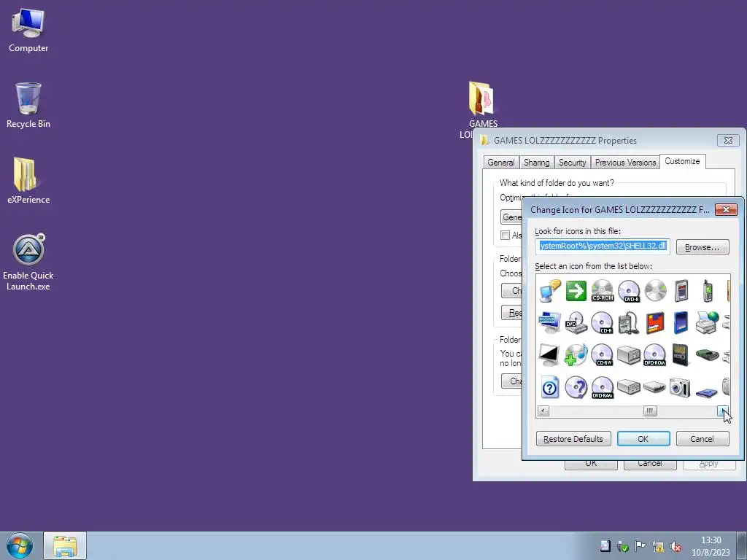Choose the black SmartMedia card icon
747x560 pixels.
coord(681,355)
